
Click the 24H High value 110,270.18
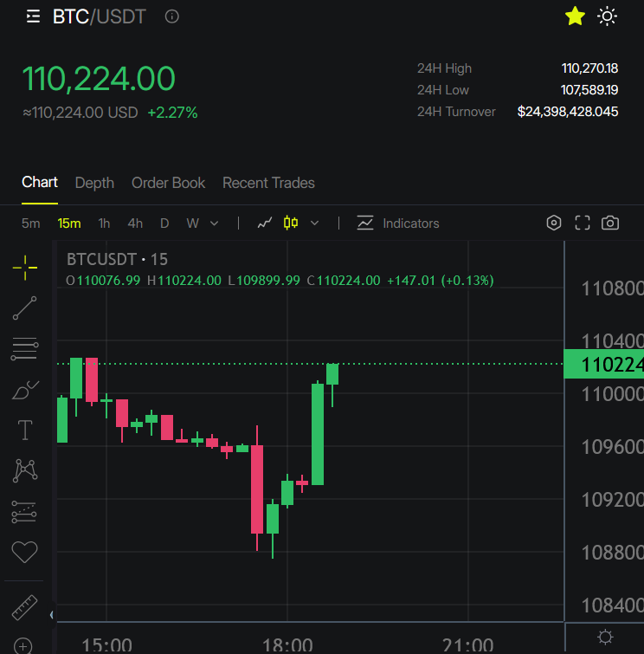pyautogui.click(x=589, y=68)
